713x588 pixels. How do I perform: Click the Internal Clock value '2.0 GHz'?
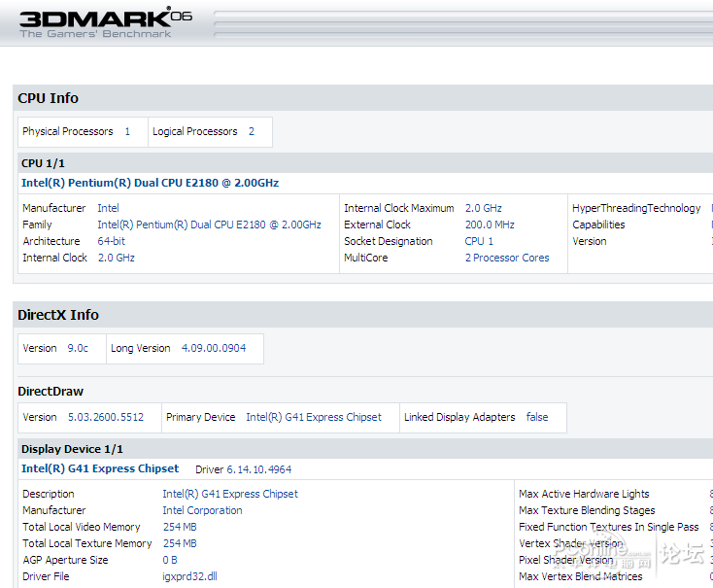tap(117, 259)
